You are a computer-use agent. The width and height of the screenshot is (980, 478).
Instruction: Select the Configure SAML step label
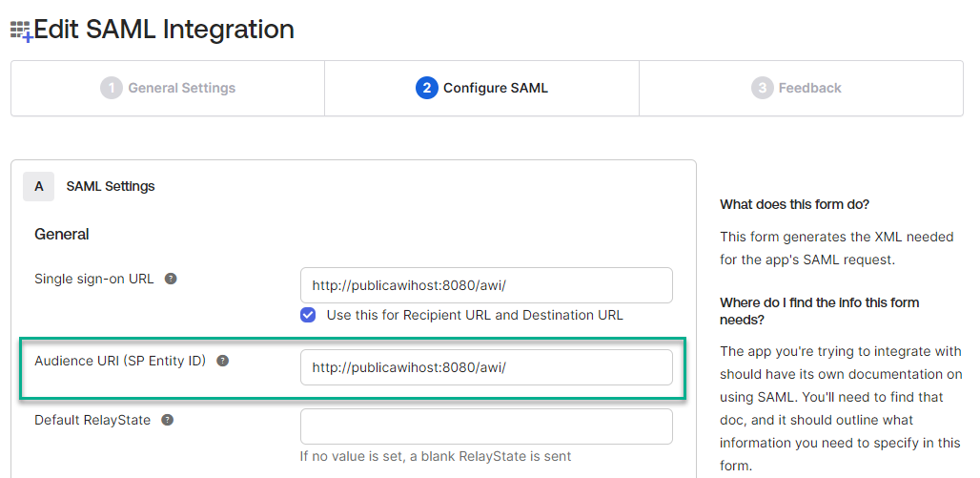495,88
